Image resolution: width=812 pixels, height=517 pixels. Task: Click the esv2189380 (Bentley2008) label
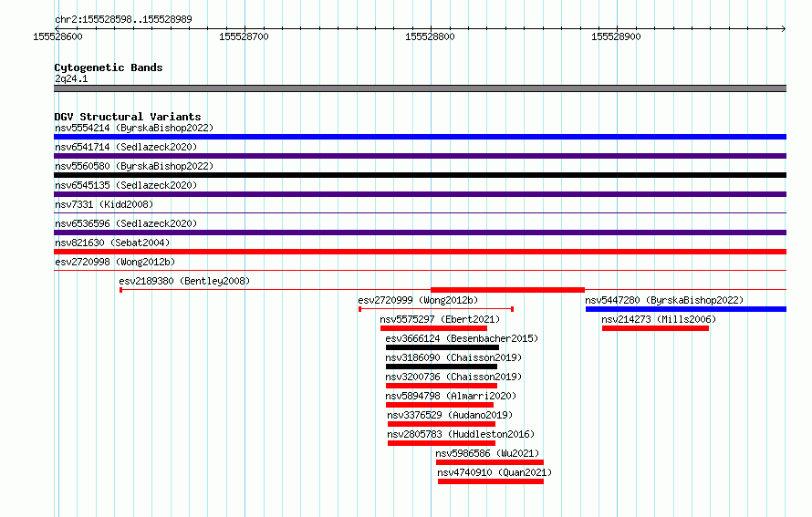[x=184, y=281]
